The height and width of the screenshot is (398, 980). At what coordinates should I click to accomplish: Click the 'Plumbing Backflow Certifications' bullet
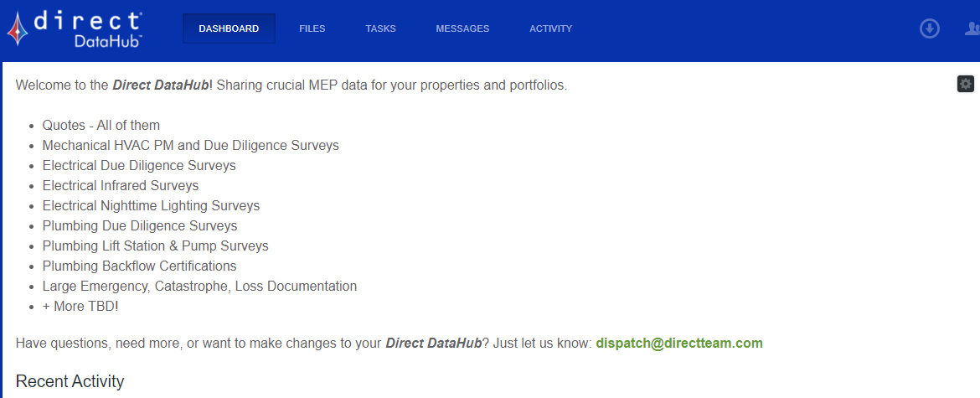click(x=139, y=266)
